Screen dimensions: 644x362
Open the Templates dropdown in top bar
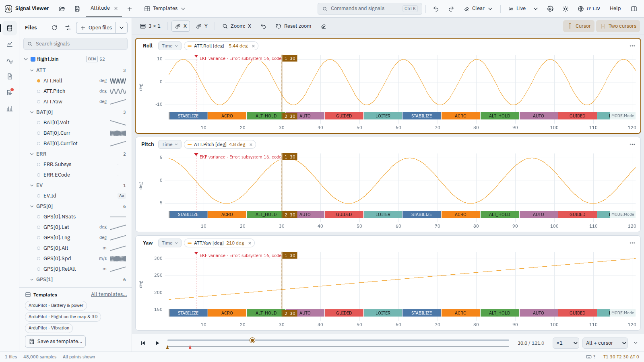(x=165, y=8)
